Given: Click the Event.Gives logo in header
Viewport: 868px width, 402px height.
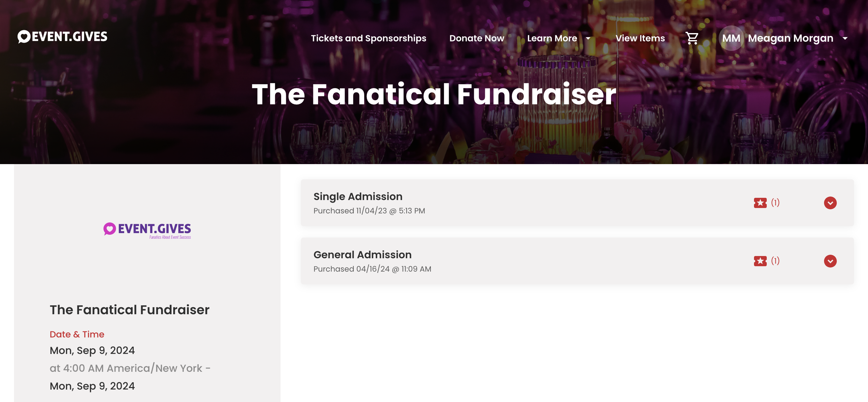Looking at the screenshot, I should point(63,36).
